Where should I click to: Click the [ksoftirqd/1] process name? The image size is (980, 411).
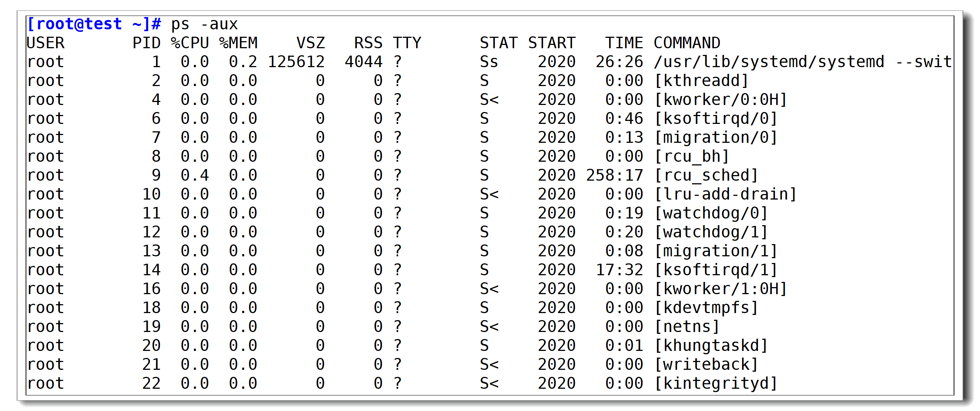pyautogui.click(x=716, y=270)
